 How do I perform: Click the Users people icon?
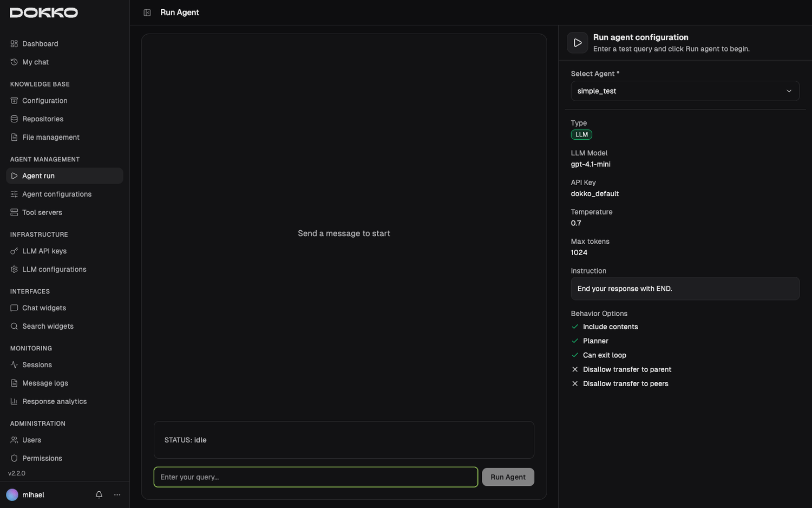tap(14, 440)
